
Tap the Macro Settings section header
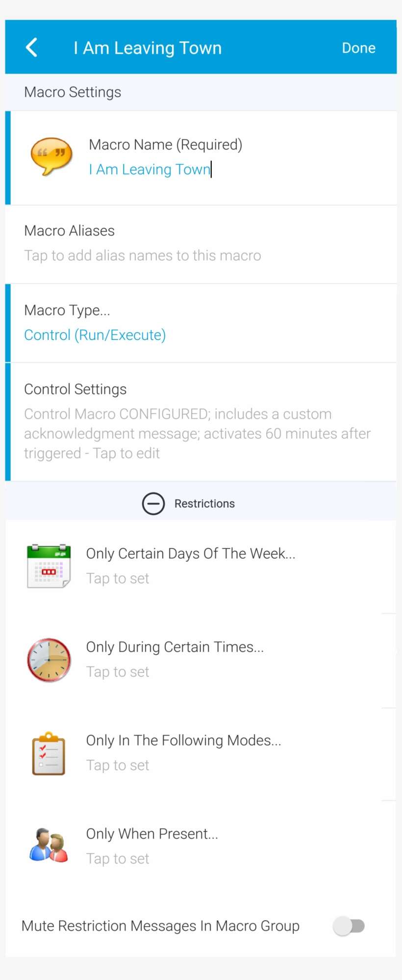73,92
